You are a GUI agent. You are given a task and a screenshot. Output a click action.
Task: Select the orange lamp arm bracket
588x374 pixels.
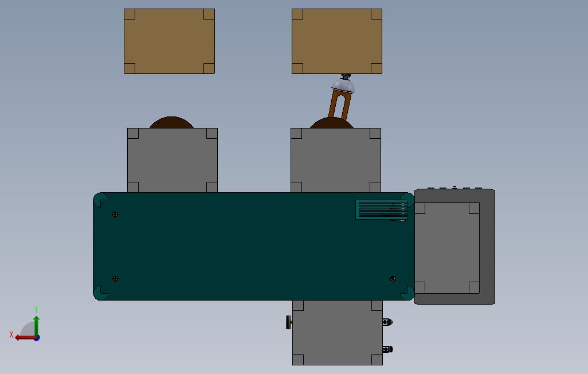coord(339,105)
